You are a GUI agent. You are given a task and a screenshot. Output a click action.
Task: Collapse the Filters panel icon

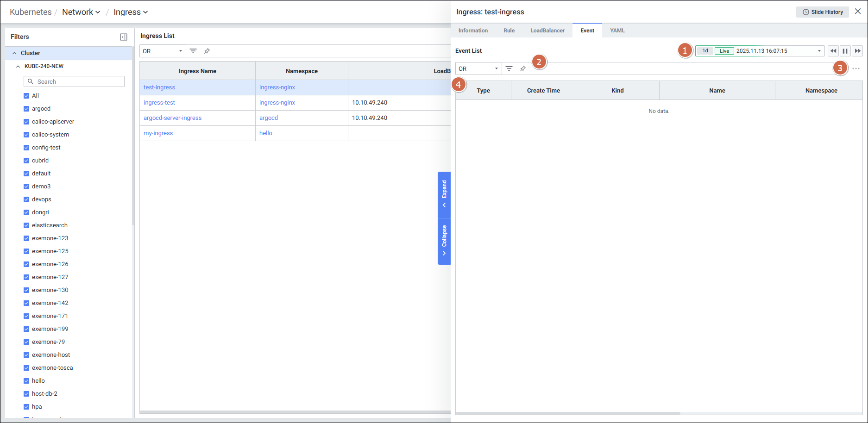[x=124, y=37]
